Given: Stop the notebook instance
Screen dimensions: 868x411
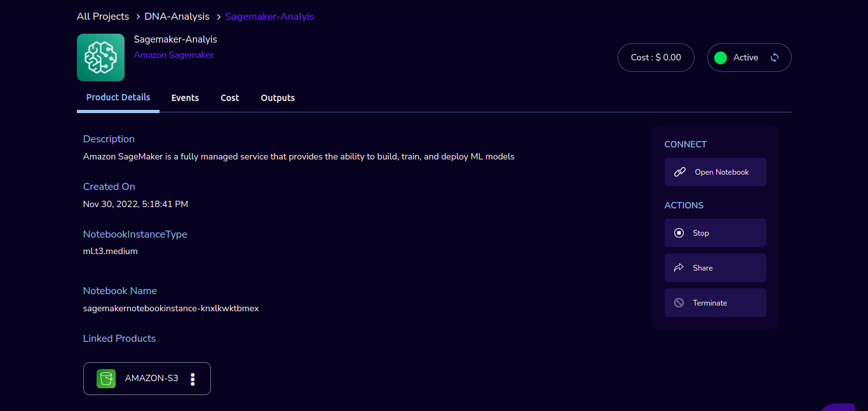Looking at the screenshot, I should click(715, 233).
